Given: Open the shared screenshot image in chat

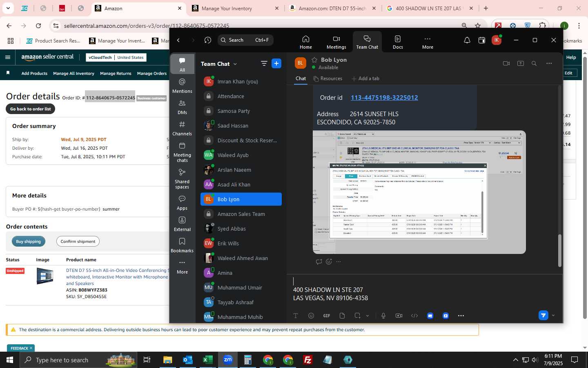Looking at the screenshot, I should 419,192.
